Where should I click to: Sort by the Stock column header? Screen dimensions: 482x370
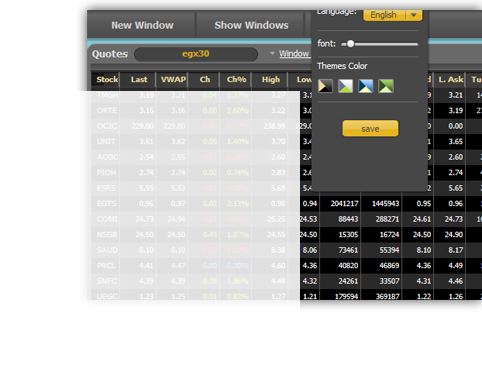coord(107,80)
